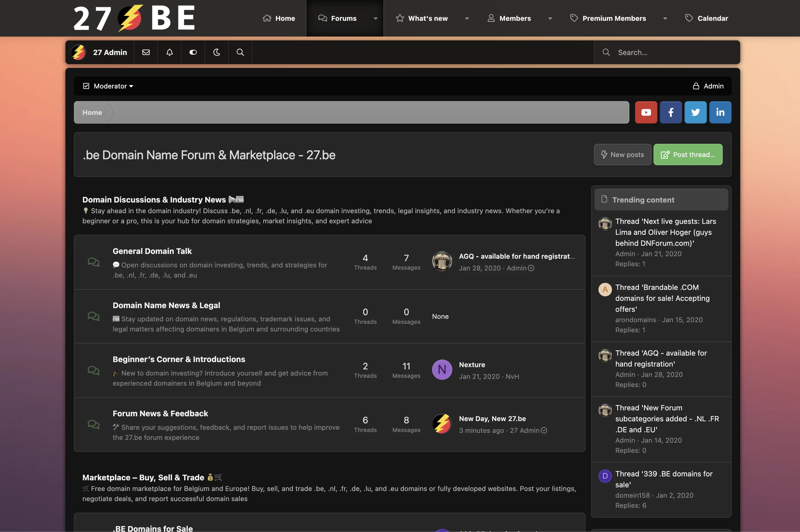Open the 27 Admin account link
Screen dimensions: 800x532
tap(110, 52)
